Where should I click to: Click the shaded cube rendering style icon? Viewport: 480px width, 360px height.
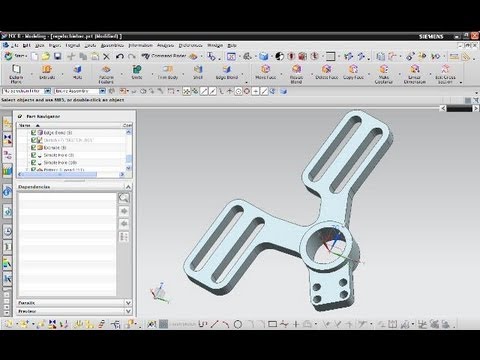pyautogui.click(x=264, y=56)
